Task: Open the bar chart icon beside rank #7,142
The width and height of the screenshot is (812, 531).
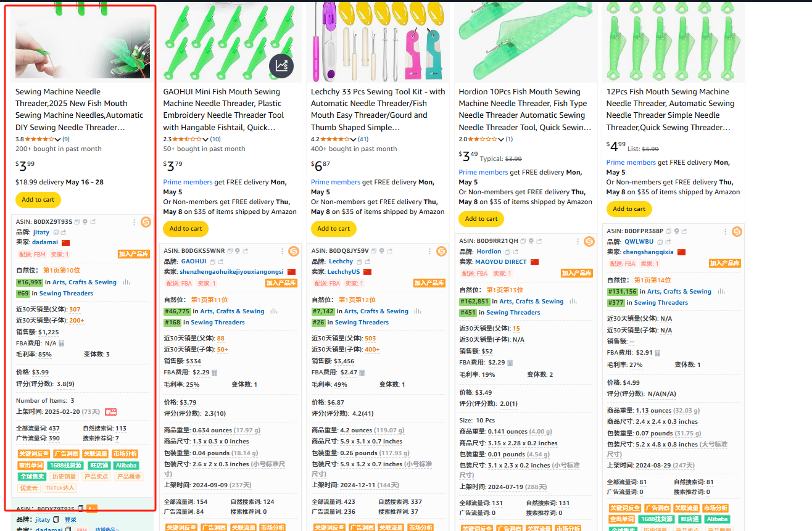Action: click(418, 311)
